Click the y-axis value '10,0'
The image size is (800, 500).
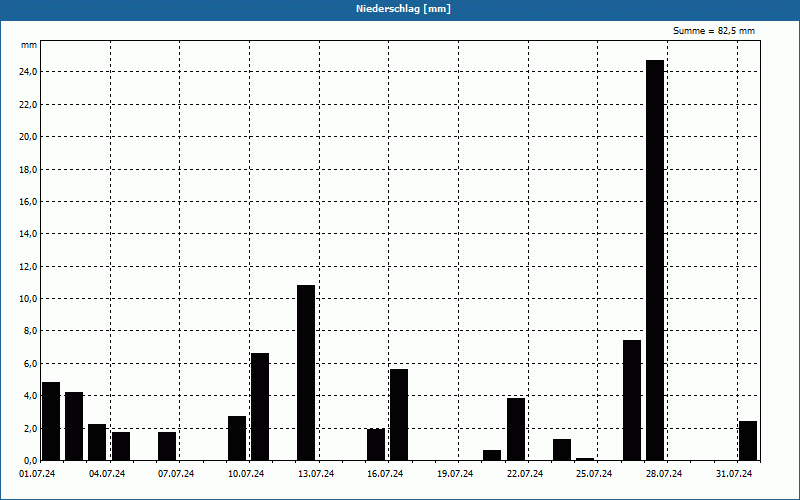[x=28, y=298]
